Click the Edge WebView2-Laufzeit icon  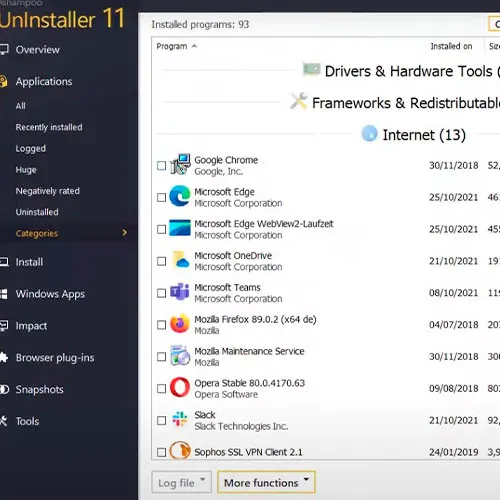click(180, 228)
